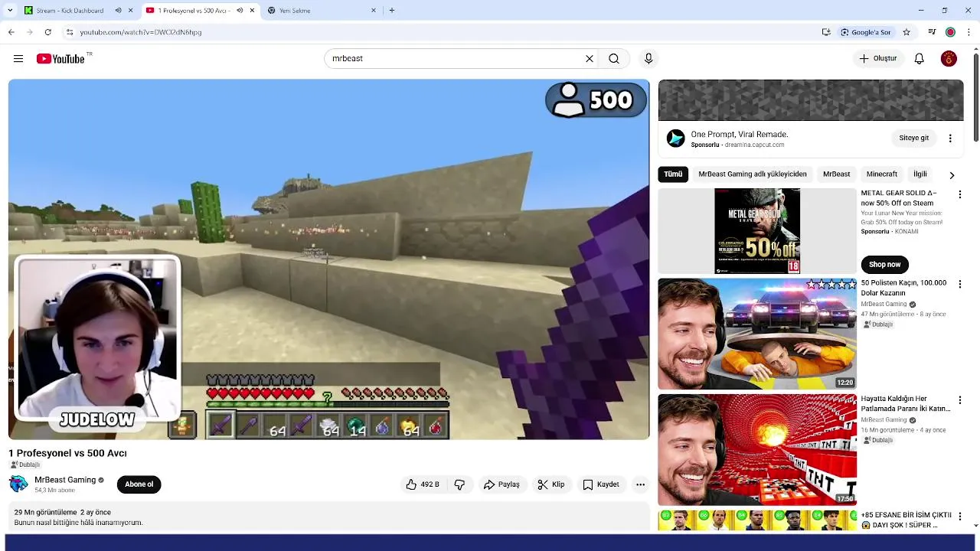Open the 50 Polisten Kaçın video thumbnail

point(757,334)
